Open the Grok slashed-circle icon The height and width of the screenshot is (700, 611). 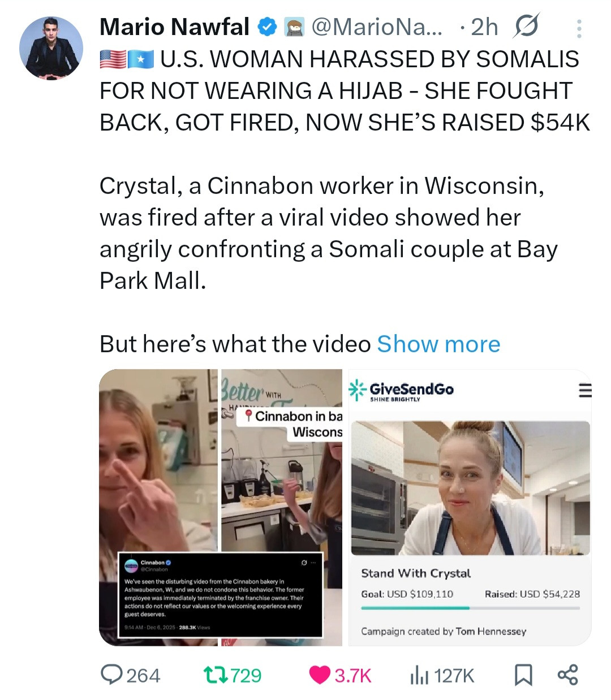(526, 26)
